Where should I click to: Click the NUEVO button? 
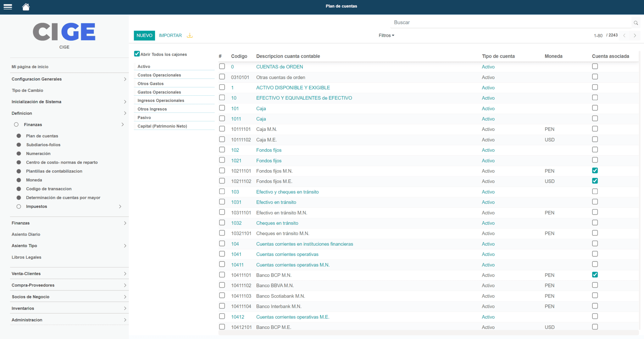click(x=144, y=36)
